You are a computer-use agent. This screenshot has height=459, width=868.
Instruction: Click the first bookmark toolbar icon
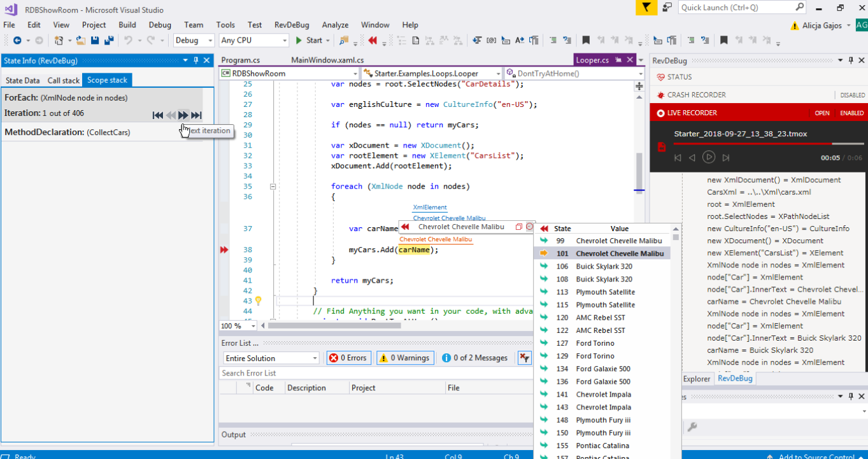click(586, 40)
